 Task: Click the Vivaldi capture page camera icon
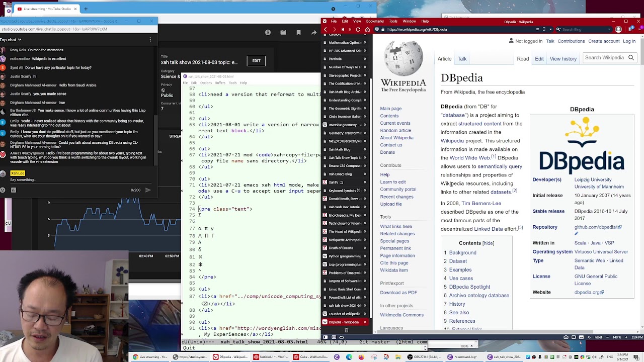pos(566,337)
